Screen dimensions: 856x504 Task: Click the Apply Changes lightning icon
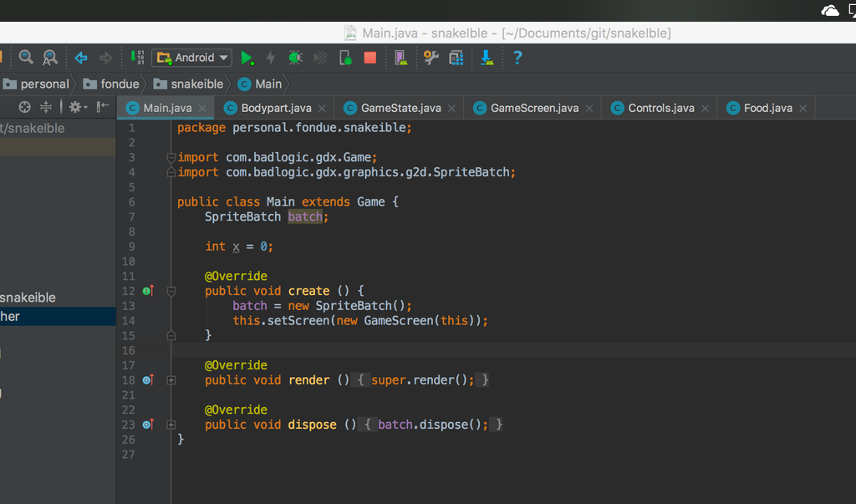pos(270,58)
